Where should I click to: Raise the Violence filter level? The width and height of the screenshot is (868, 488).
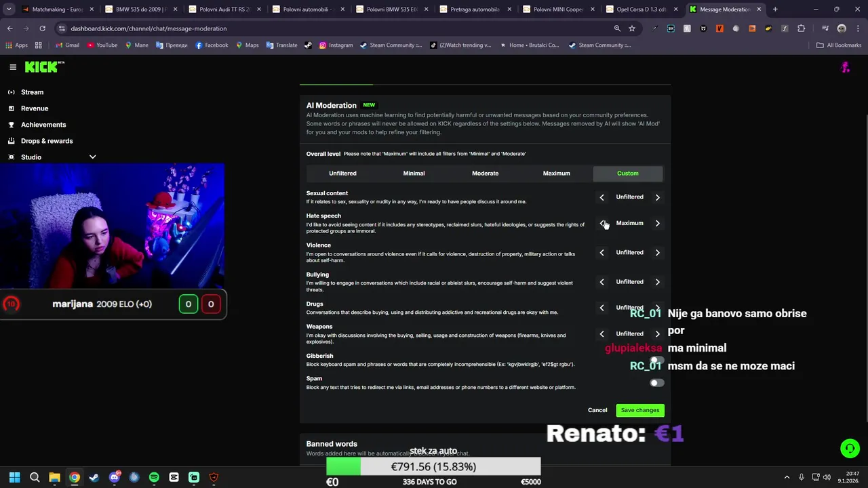coord(657,252)
